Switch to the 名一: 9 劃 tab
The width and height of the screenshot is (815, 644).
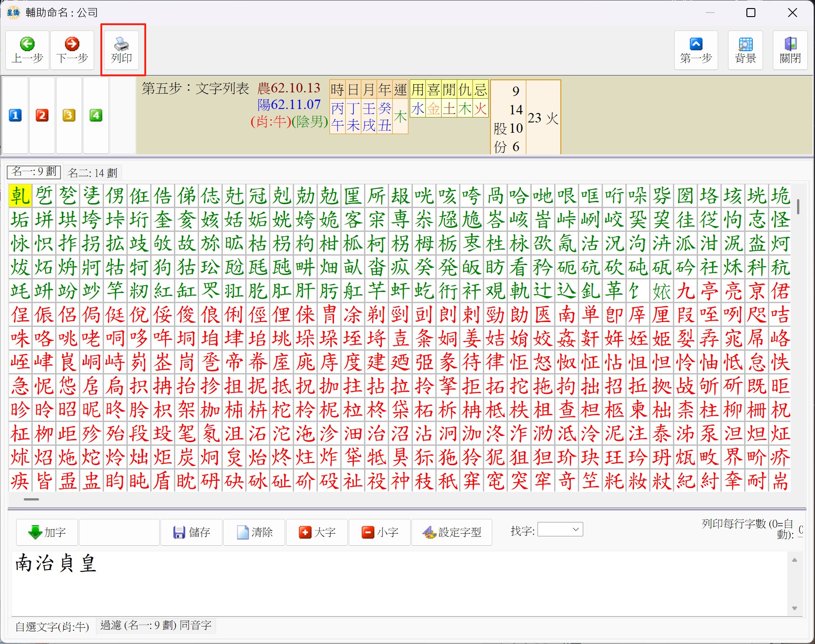point(35,172)
